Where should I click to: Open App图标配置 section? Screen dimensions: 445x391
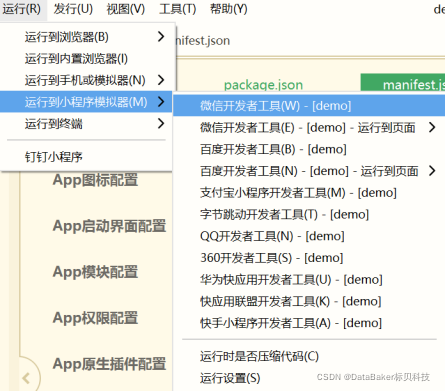95,180
